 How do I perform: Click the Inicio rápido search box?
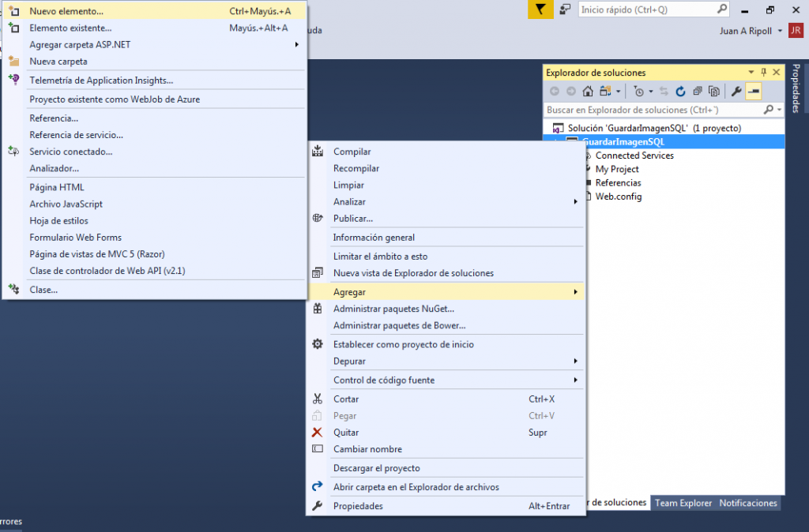pos(646,9)
